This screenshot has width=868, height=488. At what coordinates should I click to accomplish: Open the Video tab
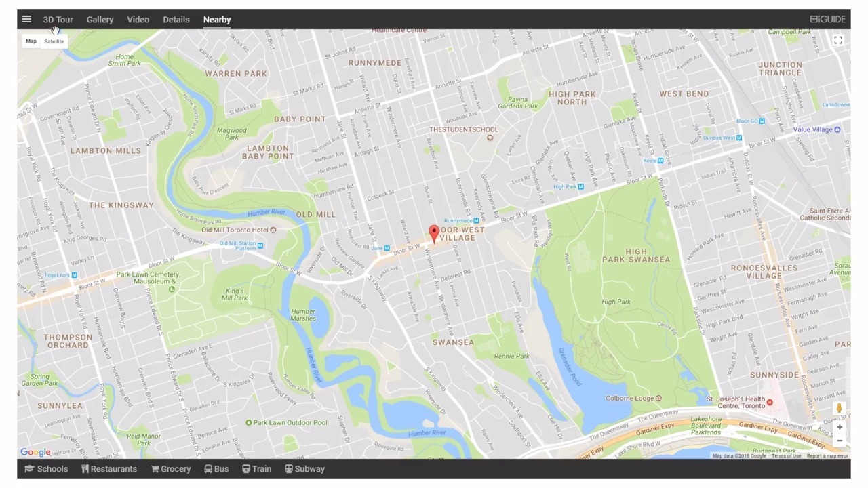click(138, 20)
